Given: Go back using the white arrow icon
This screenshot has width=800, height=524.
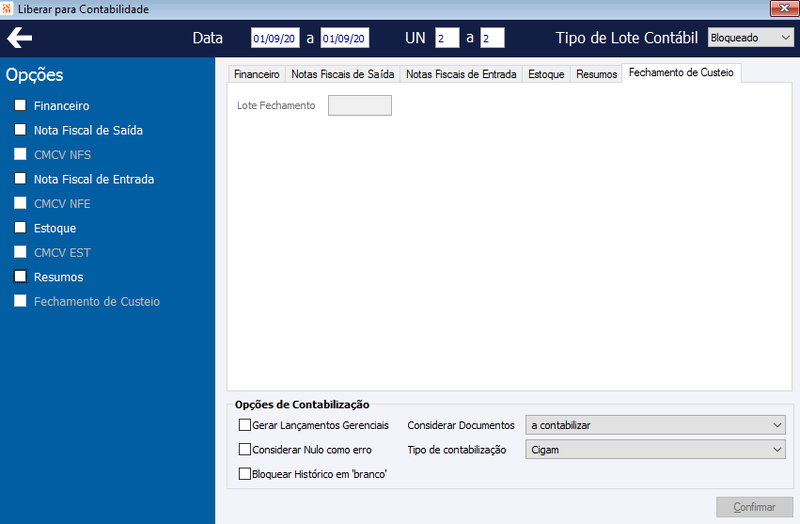Looking at the screenshot, I should (x=19, y=38).
